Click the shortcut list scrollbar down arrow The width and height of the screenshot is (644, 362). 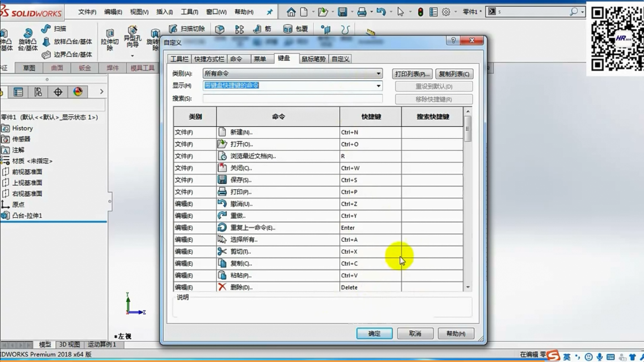468,287
